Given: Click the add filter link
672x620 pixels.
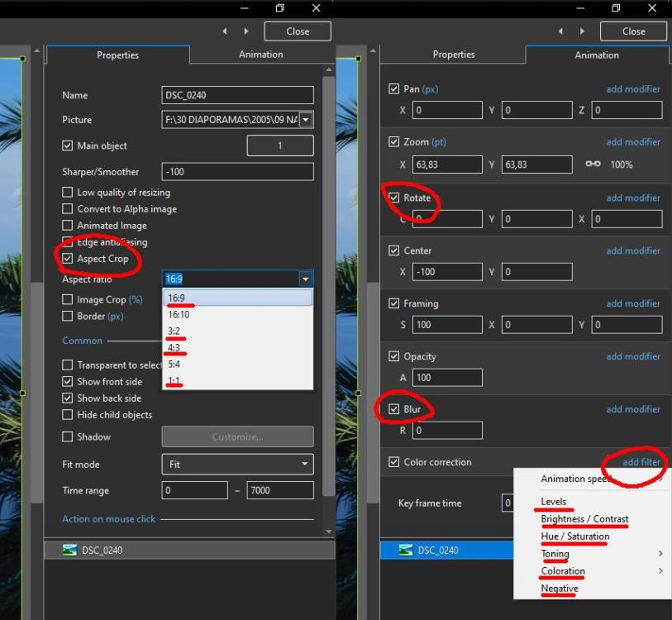Looking at the screenshot, I should (x=641, y=462).
